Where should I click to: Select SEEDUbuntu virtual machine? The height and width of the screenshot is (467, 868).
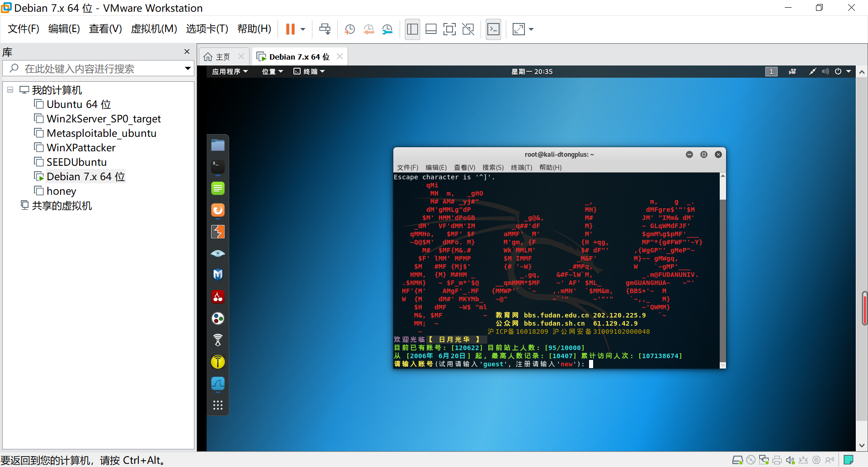click(x=76, y=162)
